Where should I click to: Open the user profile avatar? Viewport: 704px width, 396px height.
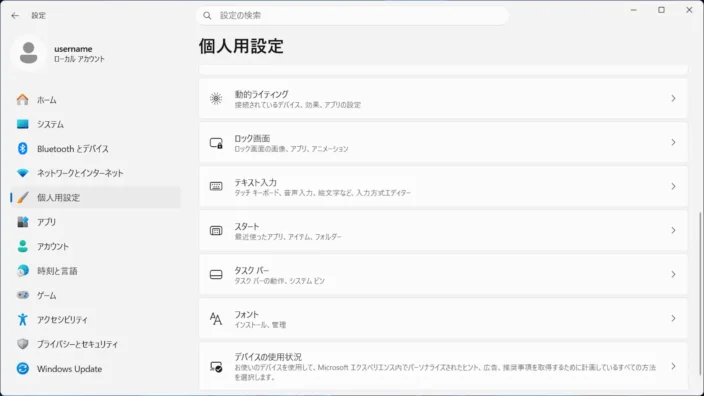coord(28,53)
